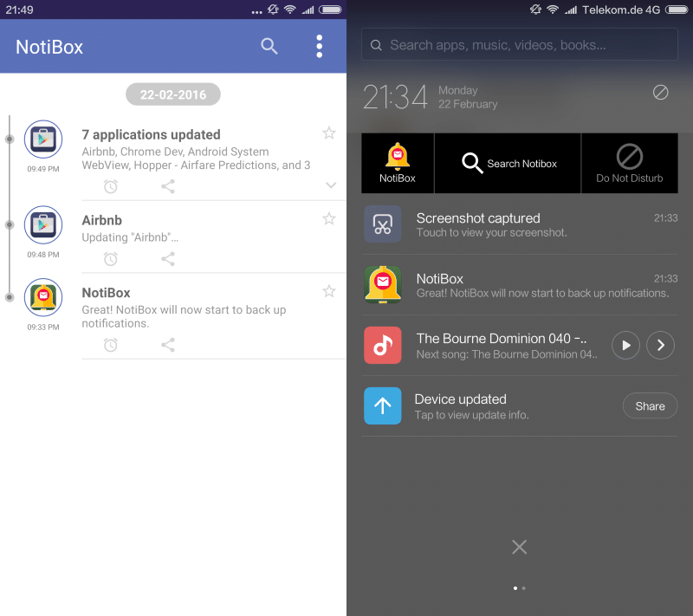The height and width of the screenshot is (616, 693).
Task: Tap the 09:33 PM timestamp
Action: [42, 327]
